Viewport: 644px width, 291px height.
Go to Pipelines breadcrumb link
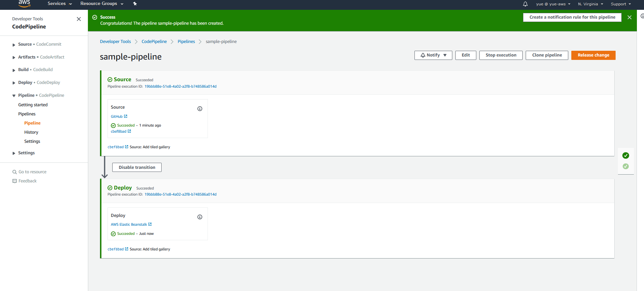(186, 42)
